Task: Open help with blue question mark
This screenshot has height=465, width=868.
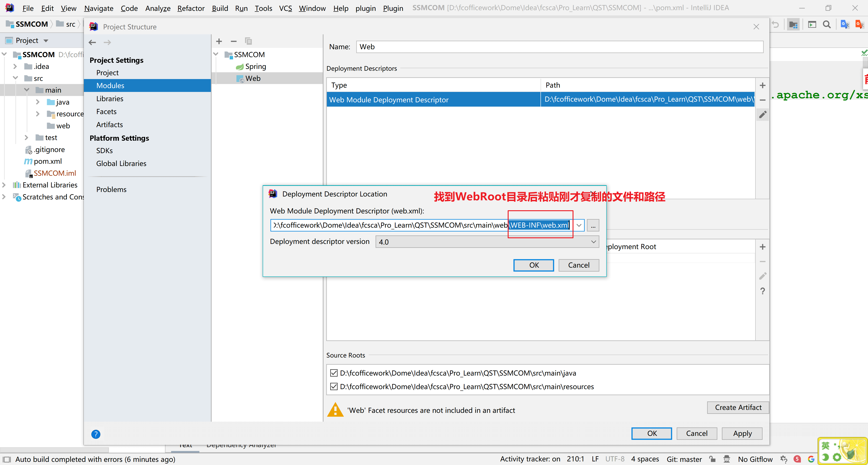Action: [96, 434]
